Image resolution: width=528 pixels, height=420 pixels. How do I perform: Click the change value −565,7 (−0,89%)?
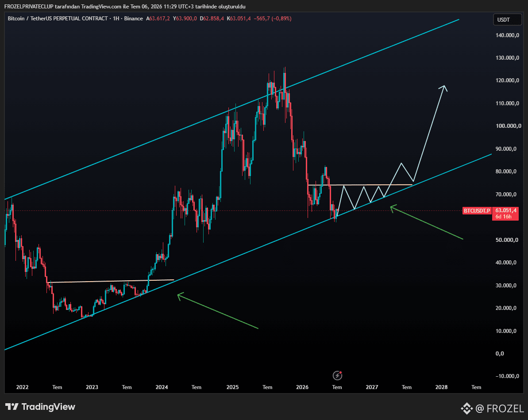273,19
